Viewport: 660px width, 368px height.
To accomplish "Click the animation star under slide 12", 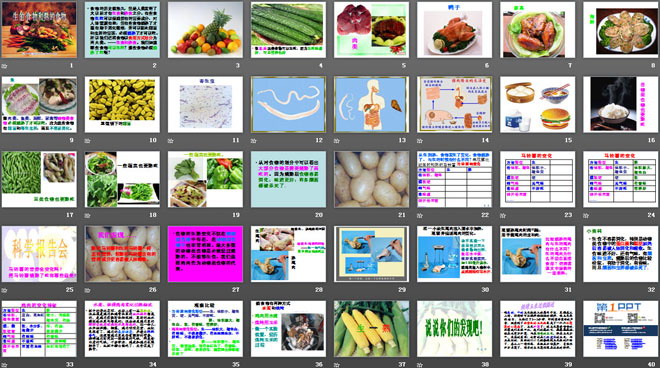I will coord(254,141).
